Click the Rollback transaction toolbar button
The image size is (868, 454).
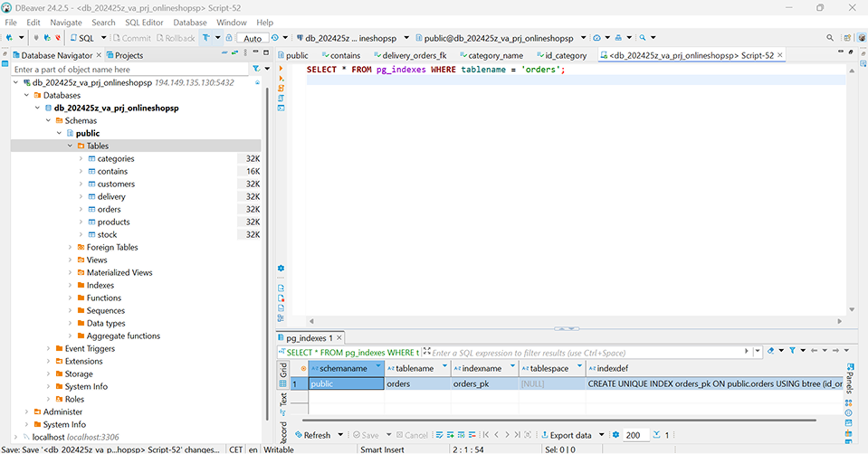pyautogui.click(x=176, y=38)
